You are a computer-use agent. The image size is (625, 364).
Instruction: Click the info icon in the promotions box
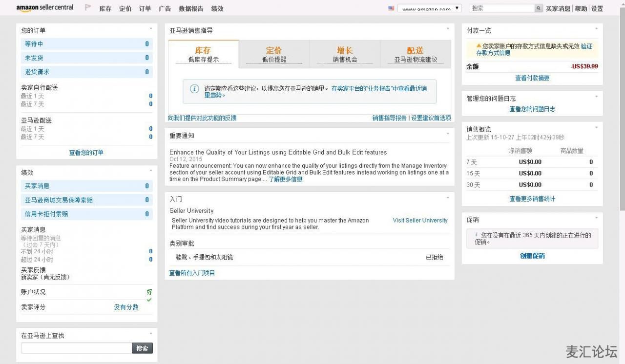(477, 235)
